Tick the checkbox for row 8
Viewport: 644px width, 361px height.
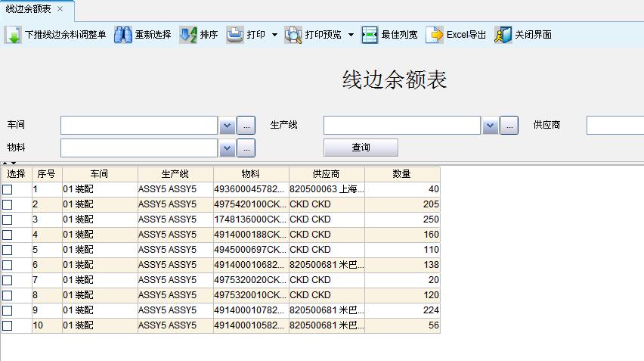8,296
